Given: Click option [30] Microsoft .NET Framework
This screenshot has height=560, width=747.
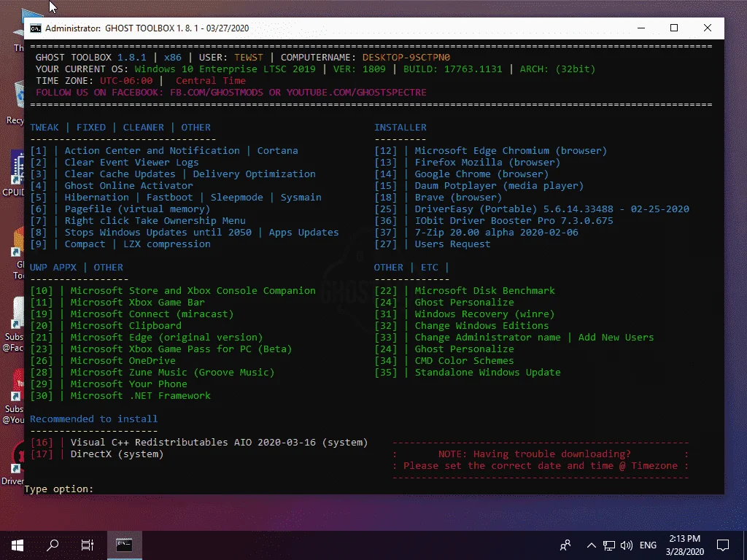Looking at the screenshot, I should pyautogui.click(x=120, y=396).
